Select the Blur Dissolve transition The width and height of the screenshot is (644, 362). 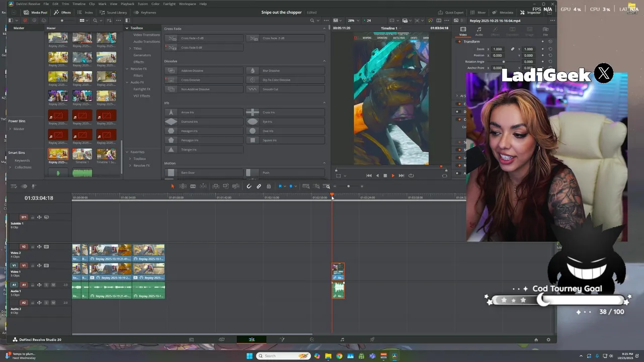[x=285, y=71]
